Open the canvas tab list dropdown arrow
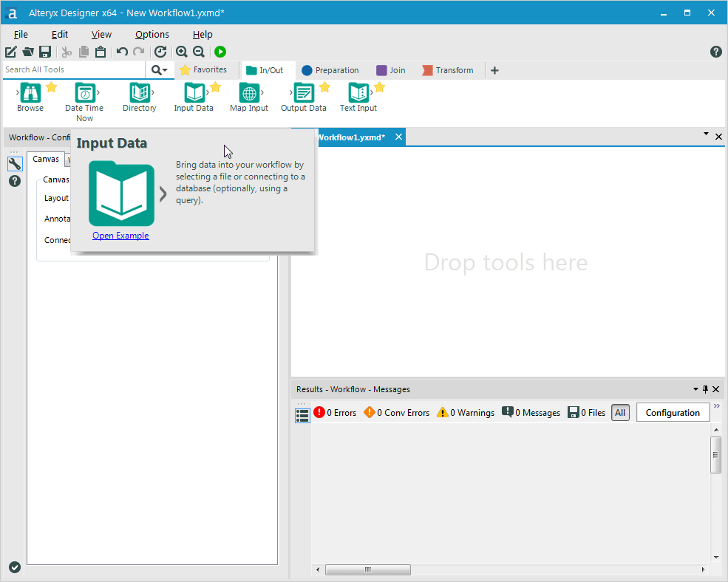Screen dimensions: 728x582 coord(706,134)
